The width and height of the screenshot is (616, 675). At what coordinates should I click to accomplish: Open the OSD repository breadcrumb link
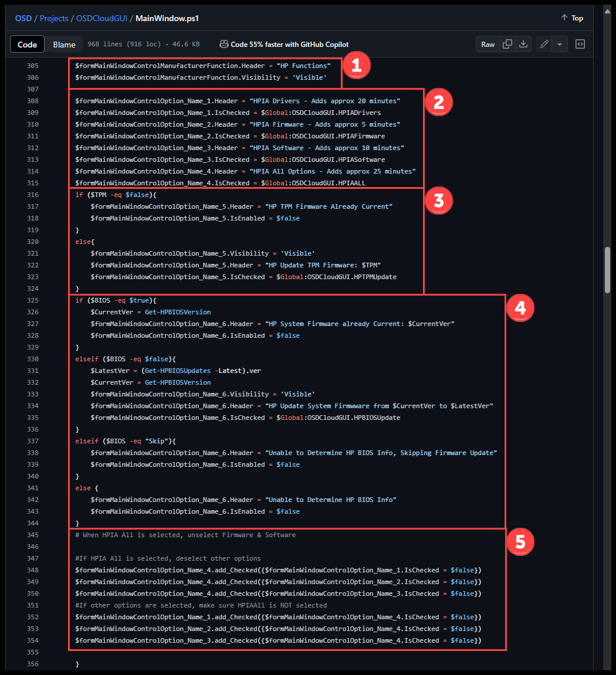pos(23,18)
